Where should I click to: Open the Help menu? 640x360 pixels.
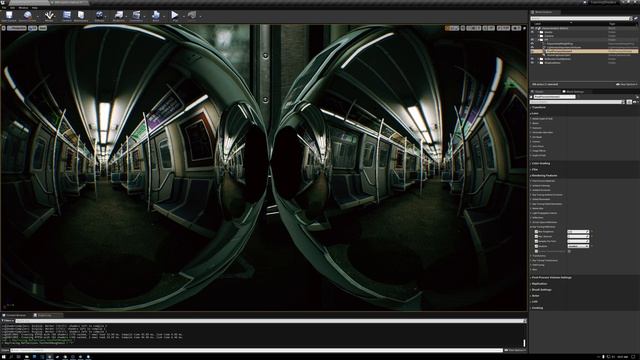(x=35, y=8)
